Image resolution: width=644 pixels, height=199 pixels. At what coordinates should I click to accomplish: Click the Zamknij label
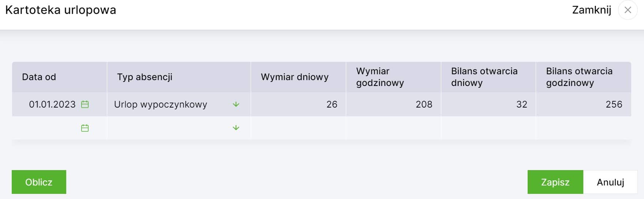[592, 10]
